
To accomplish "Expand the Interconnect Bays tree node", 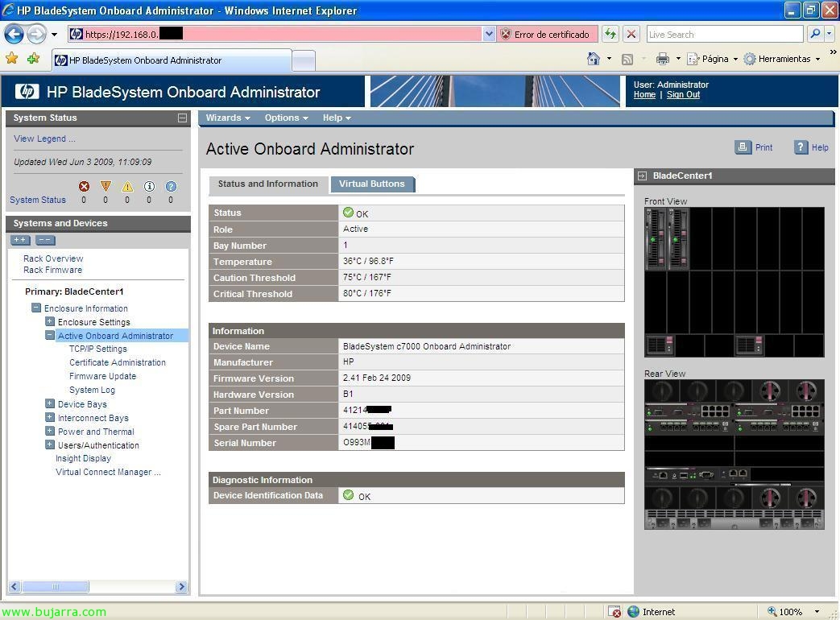I will click(50, 418).
